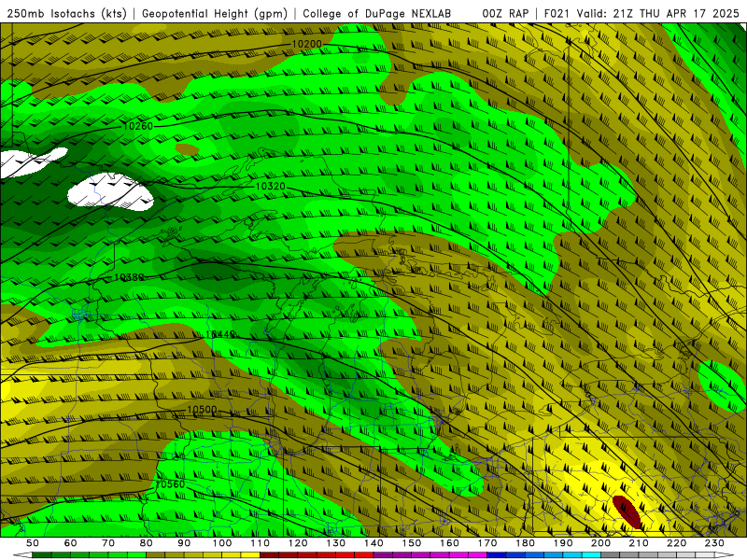The width and height of the screenshot is (747, 560).
Task: Select the "F021" forecast hour label
Action: pos(557,13)
